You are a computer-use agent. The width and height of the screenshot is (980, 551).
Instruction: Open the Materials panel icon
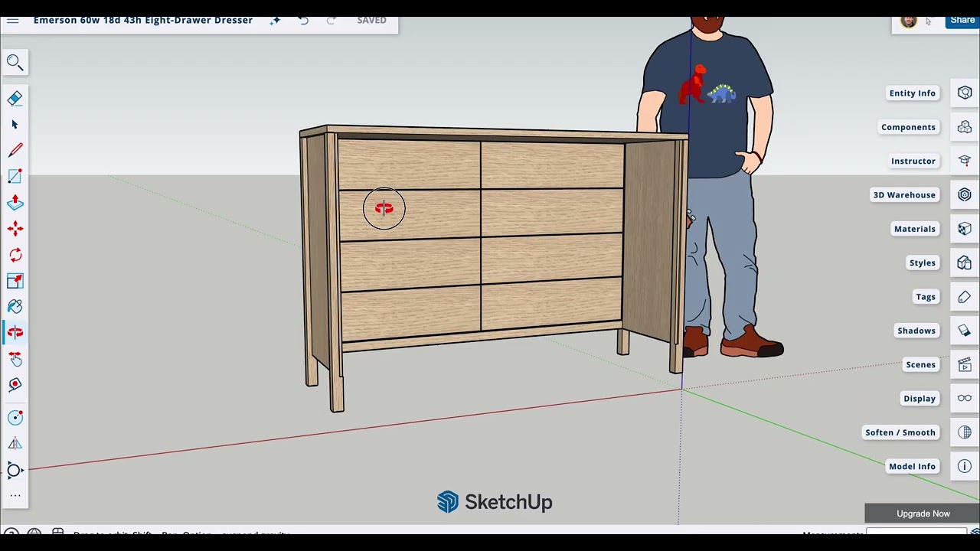click(x=964, y=229)
